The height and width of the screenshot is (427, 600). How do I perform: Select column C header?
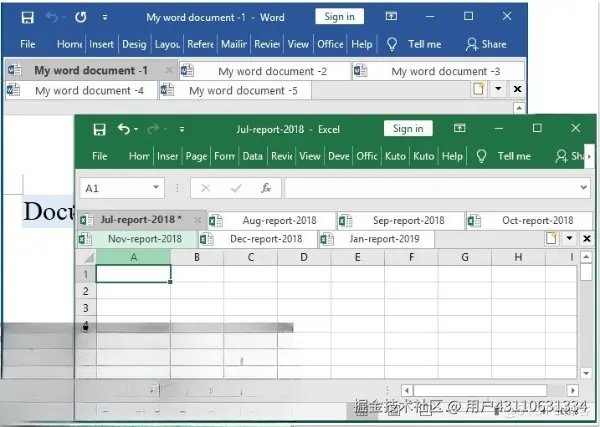click(251, 257)
